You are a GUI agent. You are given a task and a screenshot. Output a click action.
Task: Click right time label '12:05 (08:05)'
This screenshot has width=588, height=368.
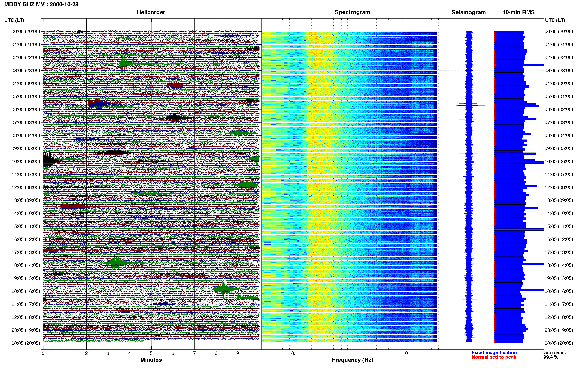point(559,187)
